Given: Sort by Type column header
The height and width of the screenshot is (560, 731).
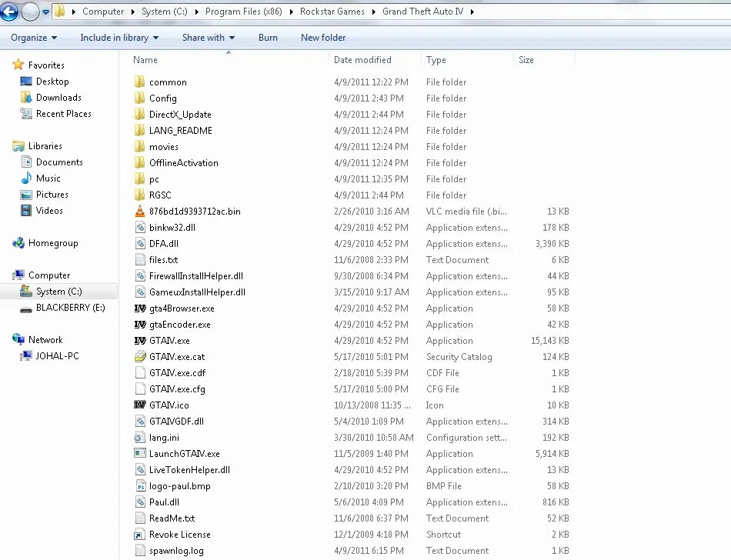Looking at the screenshot, I should click(436, 60).
